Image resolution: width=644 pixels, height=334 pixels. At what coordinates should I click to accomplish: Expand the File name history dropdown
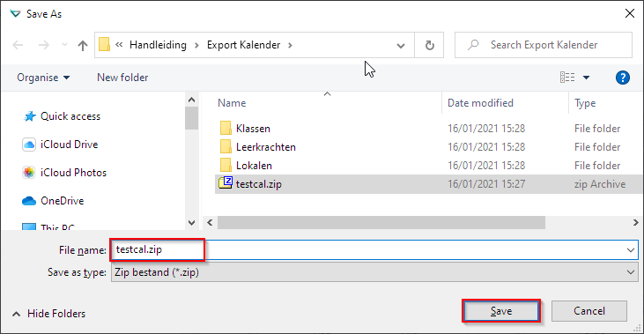pos(631,249)
